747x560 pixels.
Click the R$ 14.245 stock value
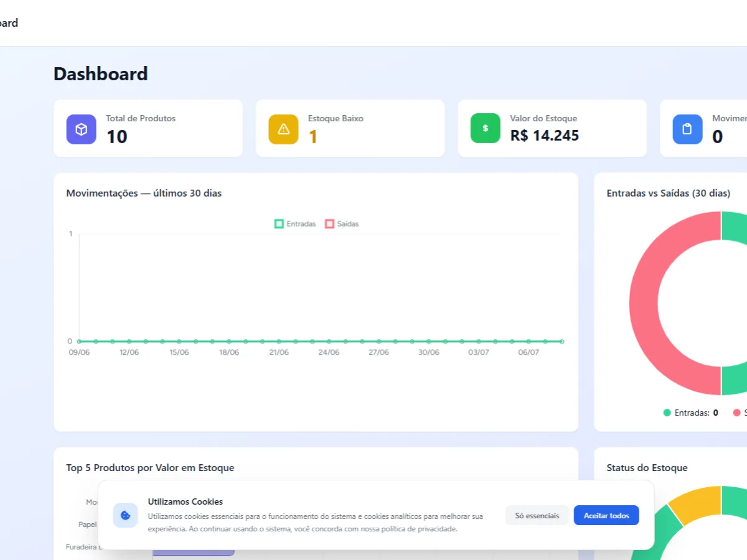(545, 135)
